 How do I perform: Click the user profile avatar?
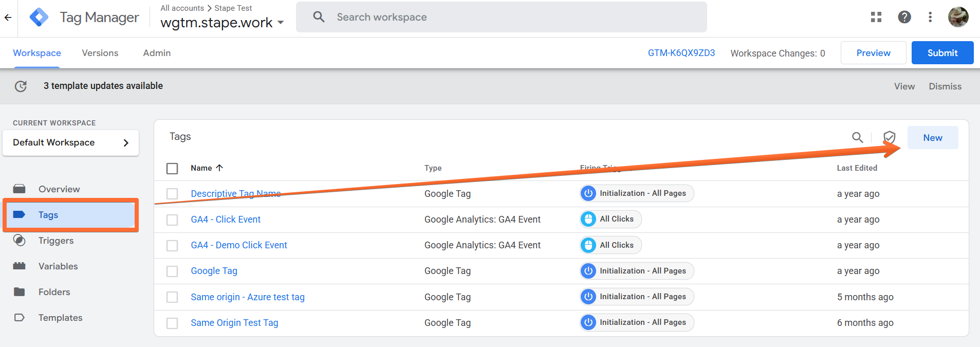pyautogui.click(x=958, y=17)
